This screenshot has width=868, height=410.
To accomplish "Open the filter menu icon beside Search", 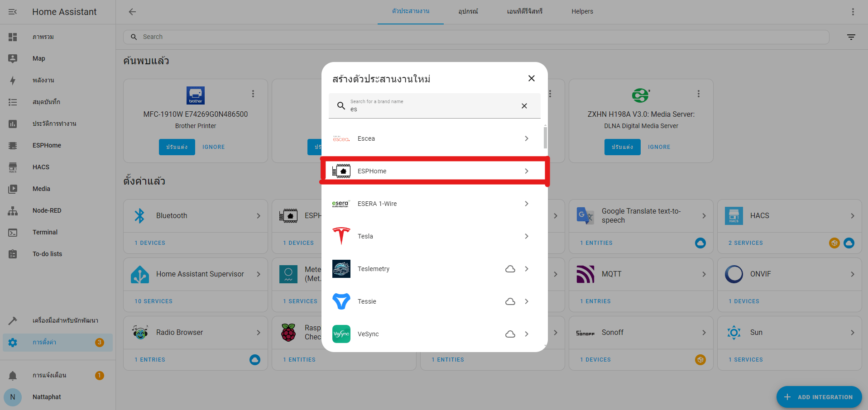I will coord(851,37).
